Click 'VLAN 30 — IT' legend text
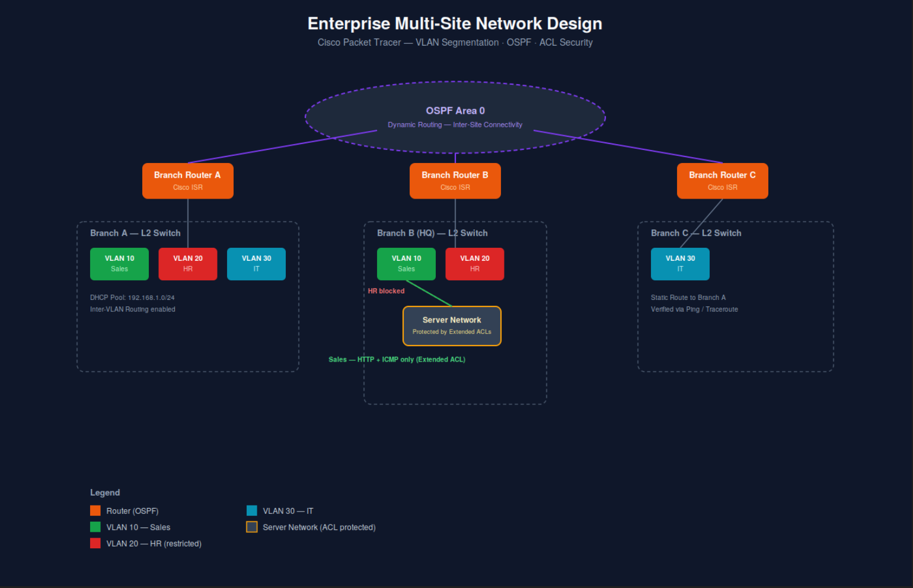The height and width of the screenshot is (588, 913). pyautogui.click(x=288, y=511)
